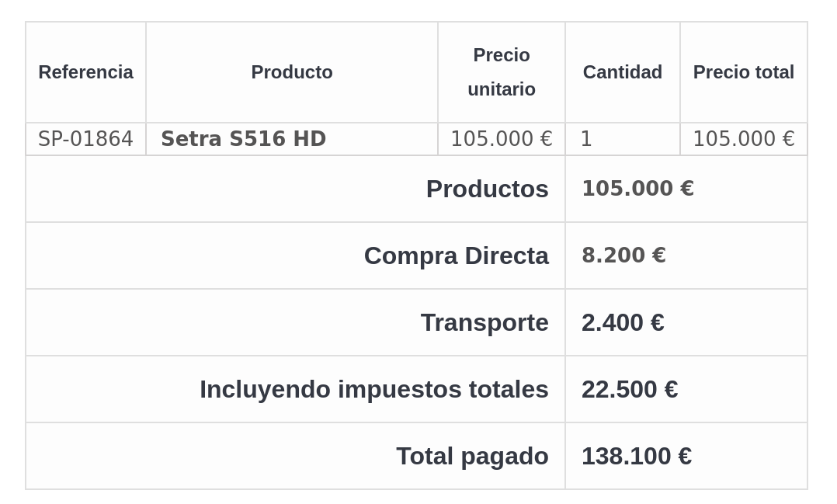Click the reference code SP-01864

point(85,139)
